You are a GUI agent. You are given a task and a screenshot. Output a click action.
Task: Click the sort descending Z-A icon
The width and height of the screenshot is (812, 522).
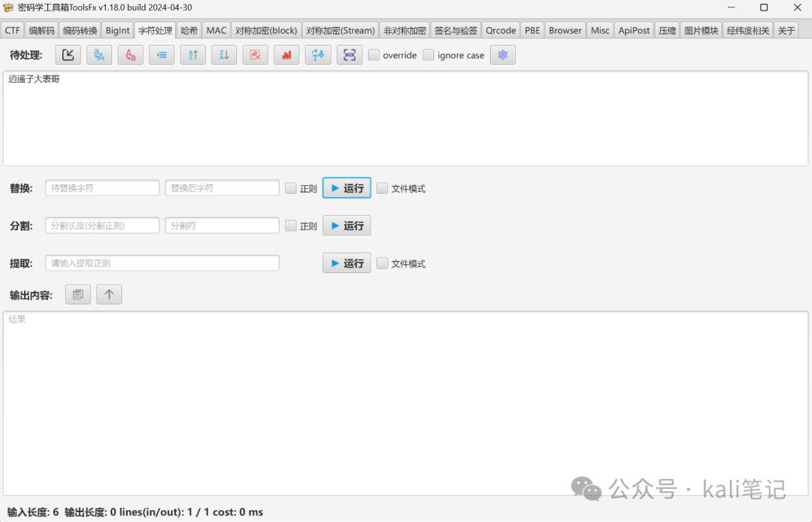tap(224, 55)
